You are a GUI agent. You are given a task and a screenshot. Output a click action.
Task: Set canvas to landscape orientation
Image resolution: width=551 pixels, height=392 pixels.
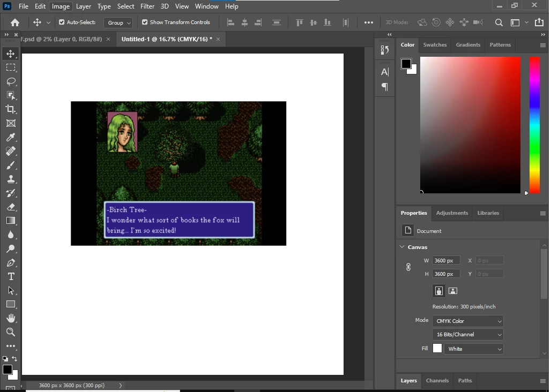(453, 291)
